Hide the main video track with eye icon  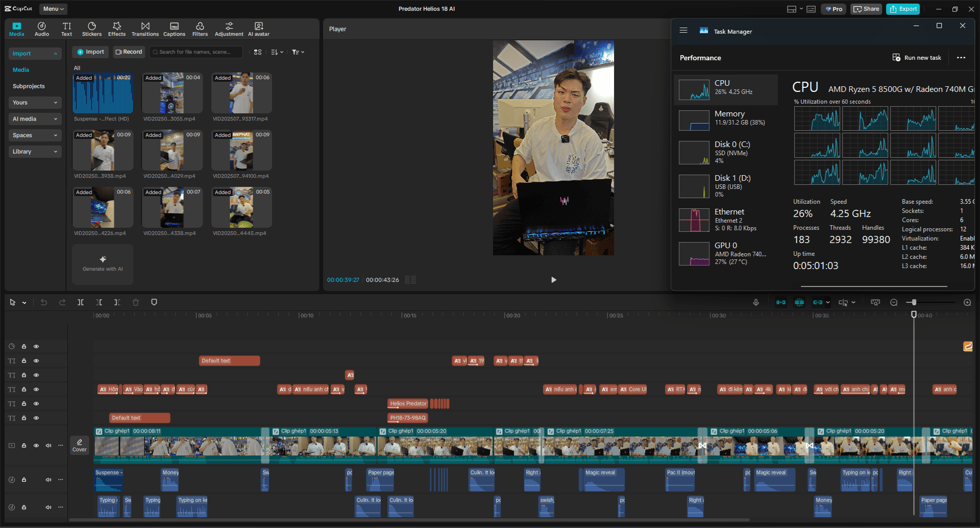(x=36, y=445)
